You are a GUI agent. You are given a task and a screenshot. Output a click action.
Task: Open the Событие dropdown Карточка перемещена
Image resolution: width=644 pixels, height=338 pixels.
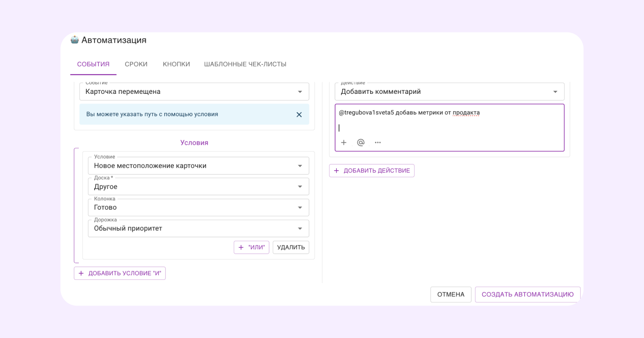(194, 92)
